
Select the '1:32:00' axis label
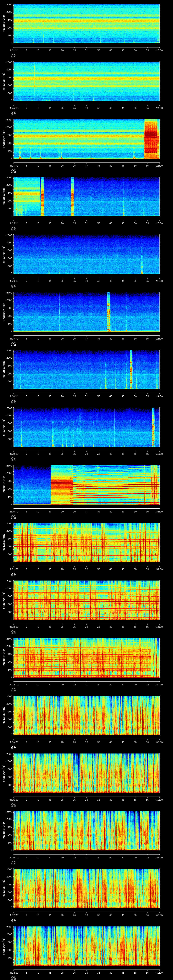click(14, 627)
